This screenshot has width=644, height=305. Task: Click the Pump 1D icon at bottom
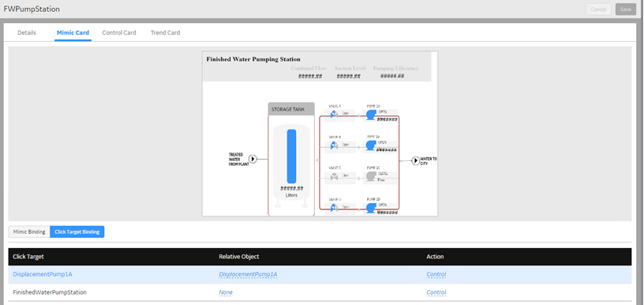370,208
